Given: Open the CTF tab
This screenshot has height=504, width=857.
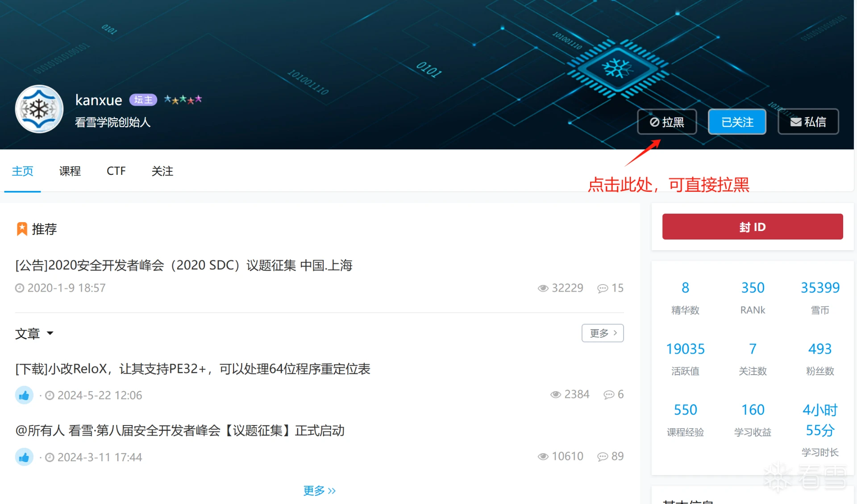Looking at the screenshot, I should pyautogui.click(x=116, y=171).
